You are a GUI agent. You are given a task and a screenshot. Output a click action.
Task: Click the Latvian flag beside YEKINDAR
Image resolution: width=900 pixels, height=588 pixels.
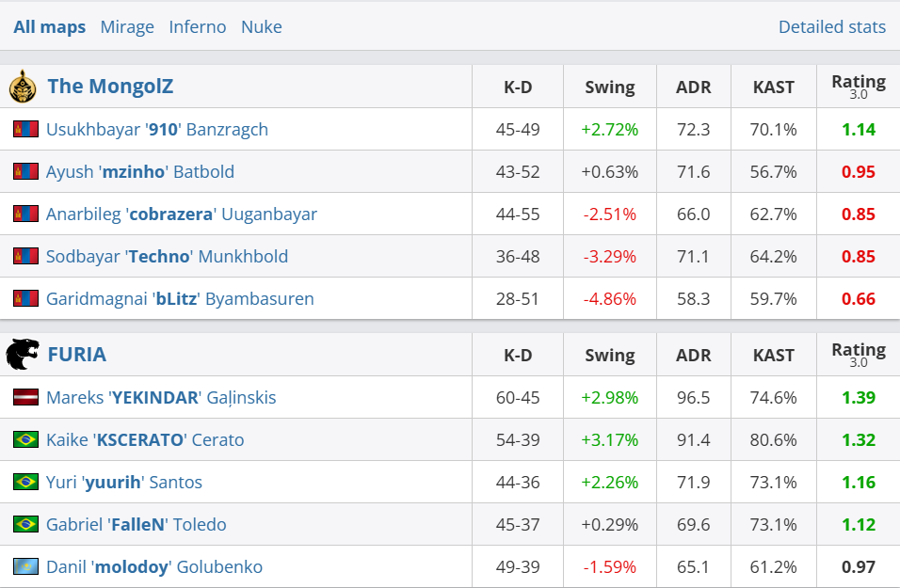25,397
